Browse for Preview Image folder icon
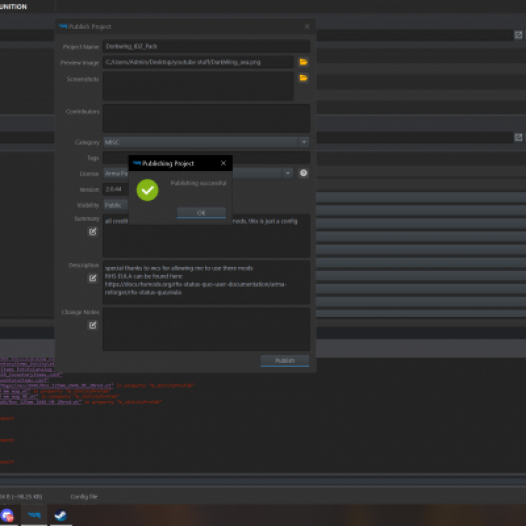This screenshot has height=526, width=526. click(303, 62)
